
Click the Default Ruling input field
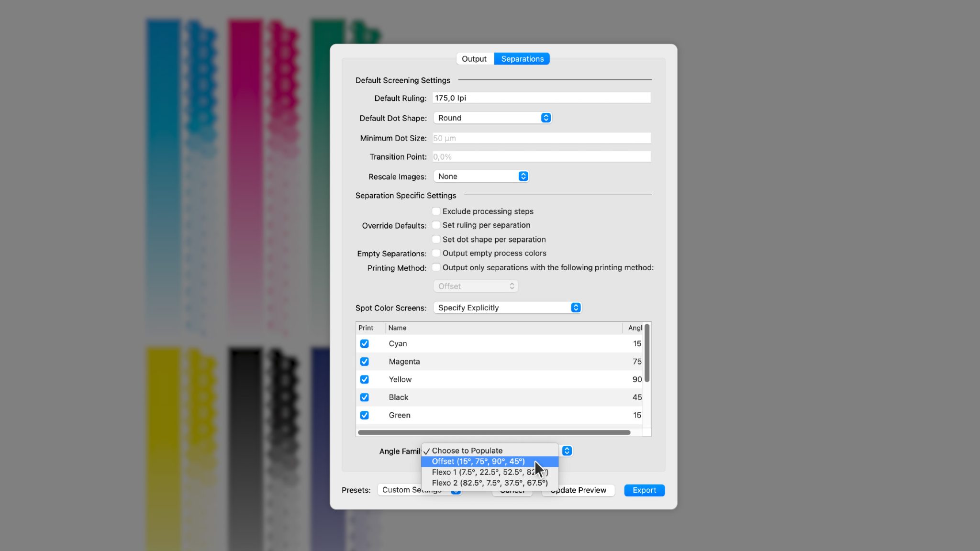click(541, 98)
